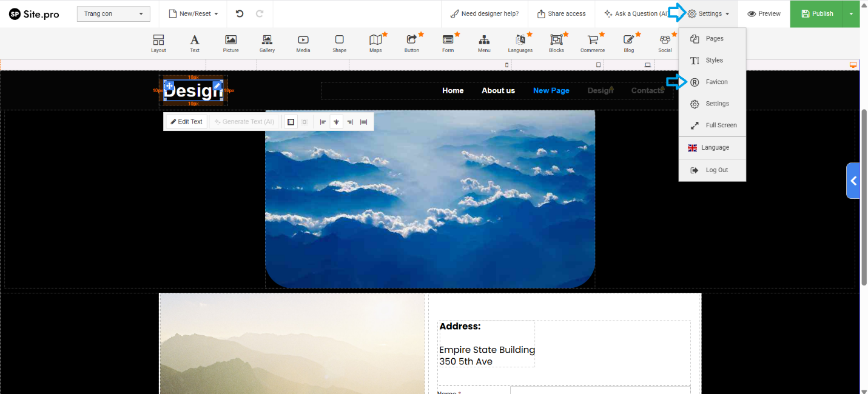Toggle left alignment in text toolbar
Viewport: 868px width, 394px height.
click(x=323, y=122)
